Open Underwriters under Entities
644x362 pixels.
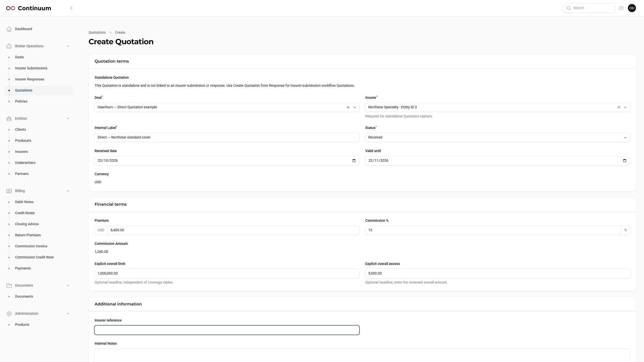(x=25, y=163)
